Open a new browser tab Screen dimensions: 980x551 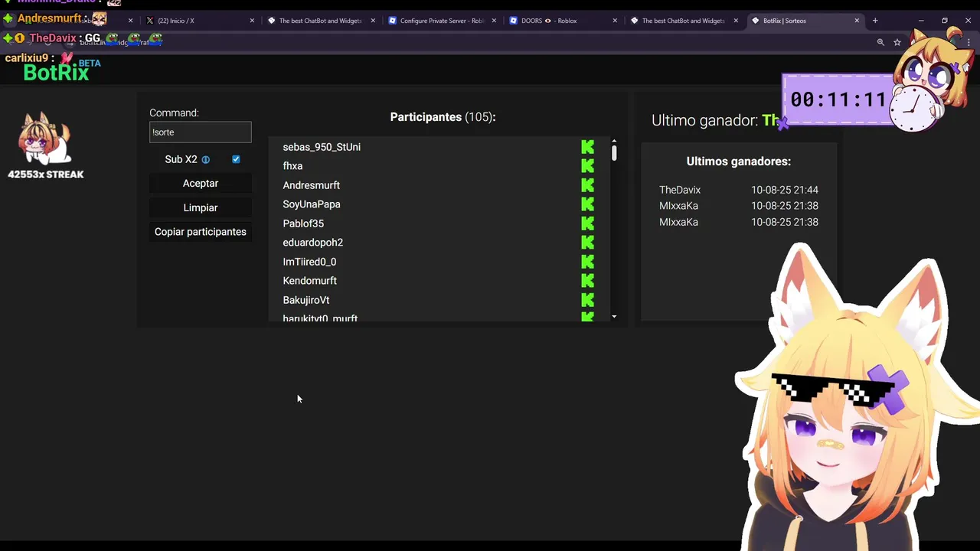pyautogui.click(x=875, y=21)
